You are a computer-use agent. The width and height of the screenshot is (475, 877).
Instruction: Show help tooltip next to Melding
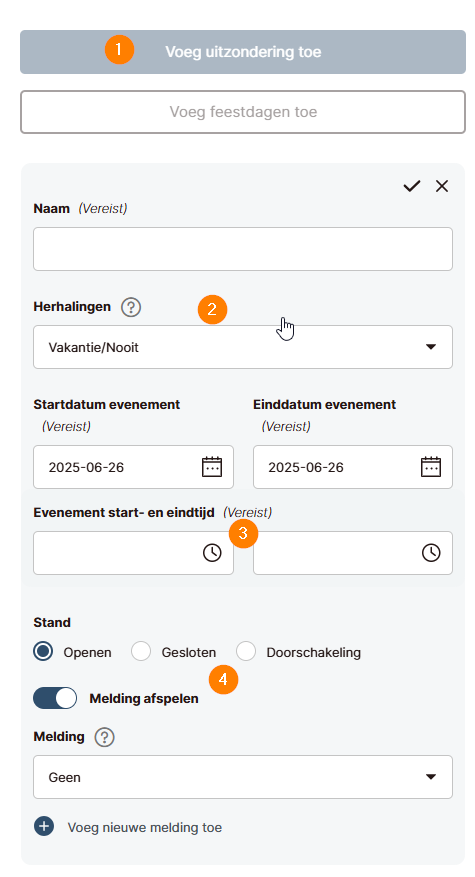[105, 737]
